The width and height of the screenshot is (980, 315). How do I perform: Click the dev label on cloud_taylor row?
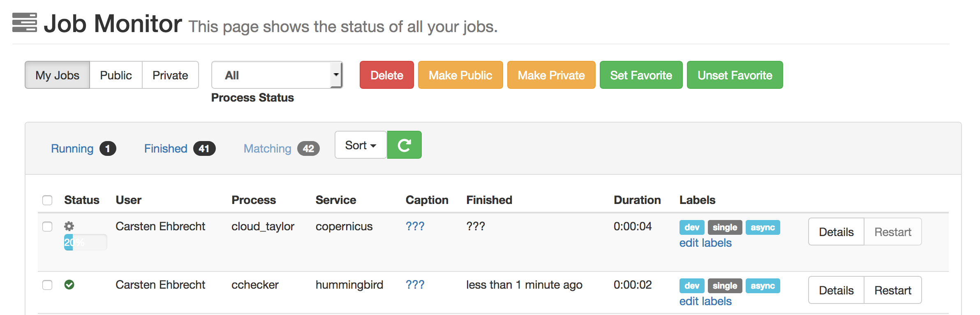coord(692,227)
